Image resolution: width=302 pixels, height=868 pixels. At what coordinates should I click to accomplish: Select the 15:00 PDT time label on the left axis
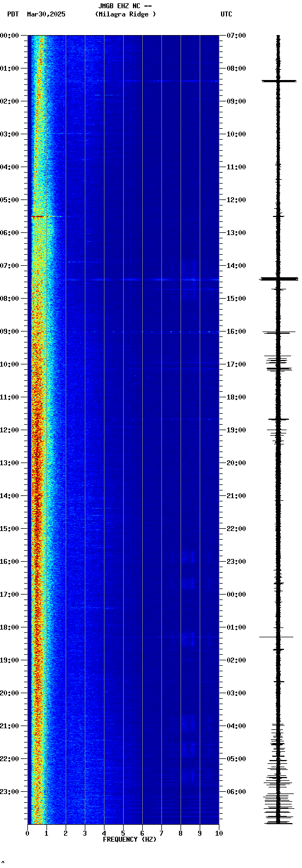(x=9, y=529)
